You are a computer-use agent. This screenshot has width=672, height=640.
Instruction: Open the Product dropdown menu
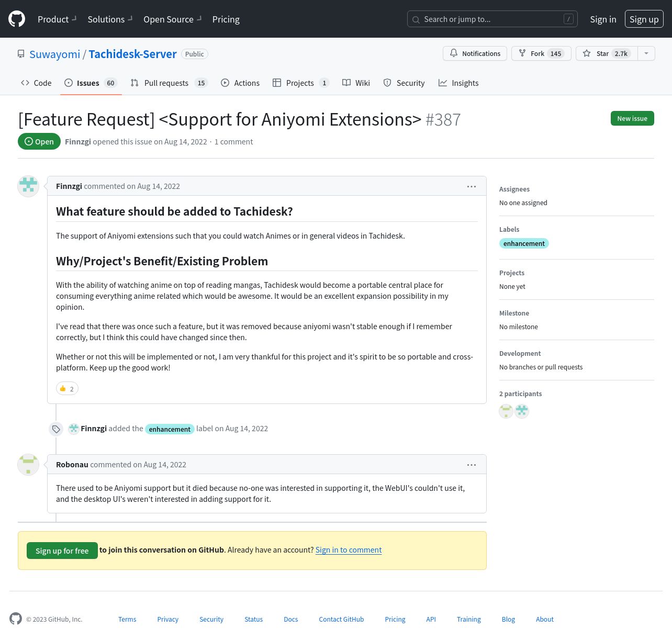57,19
